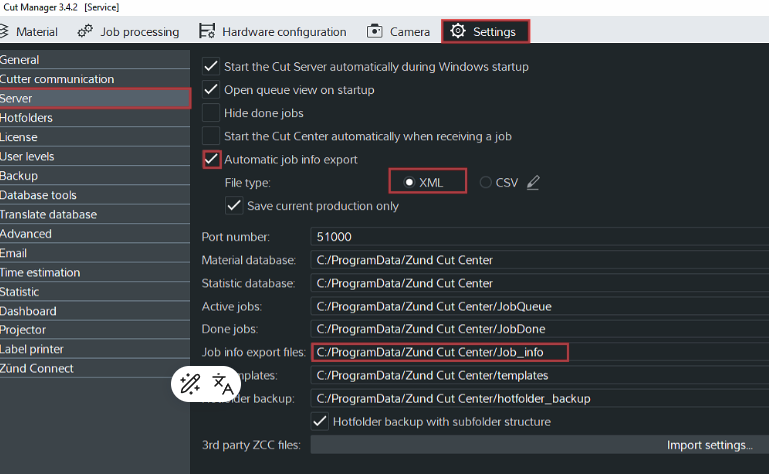Viewport: 769px width, 474px height.
Task: Open Label printer settings
Action: click(x=95, y=349)
